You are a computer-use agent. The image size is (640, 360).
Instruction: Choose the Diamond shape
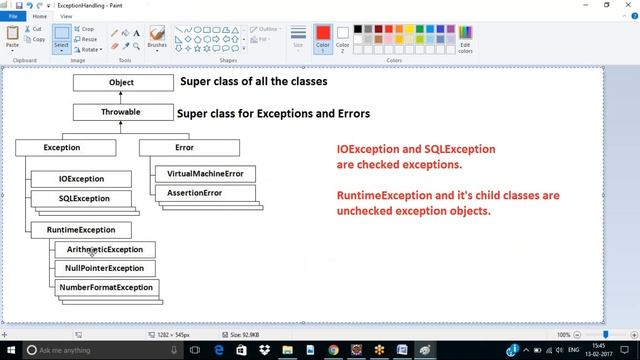(x=188, y=39)
